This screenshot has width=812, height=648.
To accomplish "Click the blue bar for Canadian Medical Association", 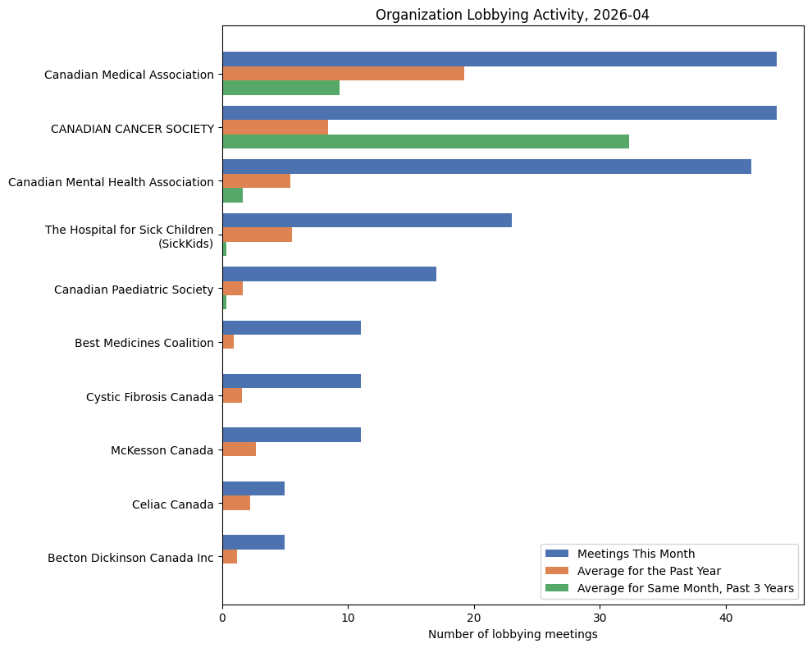I will [x=500, y=59].
